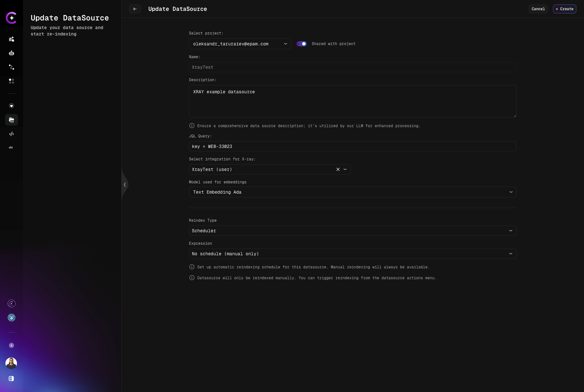Click the applications grid icon
This screenshot has height=392, width=584.
[x=12, y=81]
